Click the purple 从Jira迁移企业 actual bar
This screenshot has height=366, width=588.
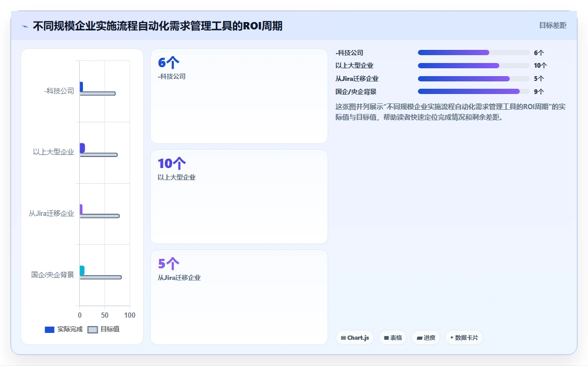[81, 209]
